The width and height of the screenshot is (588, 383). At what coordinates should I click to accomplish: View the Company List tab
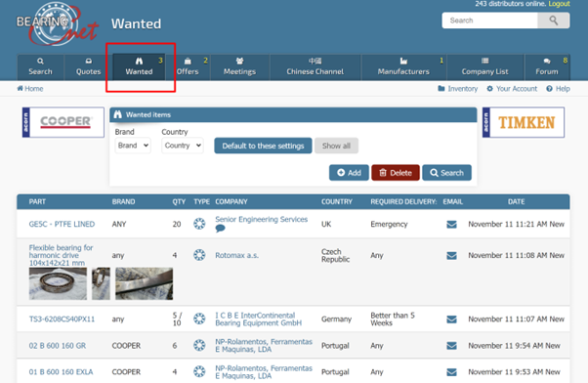(x=484, y=67)
